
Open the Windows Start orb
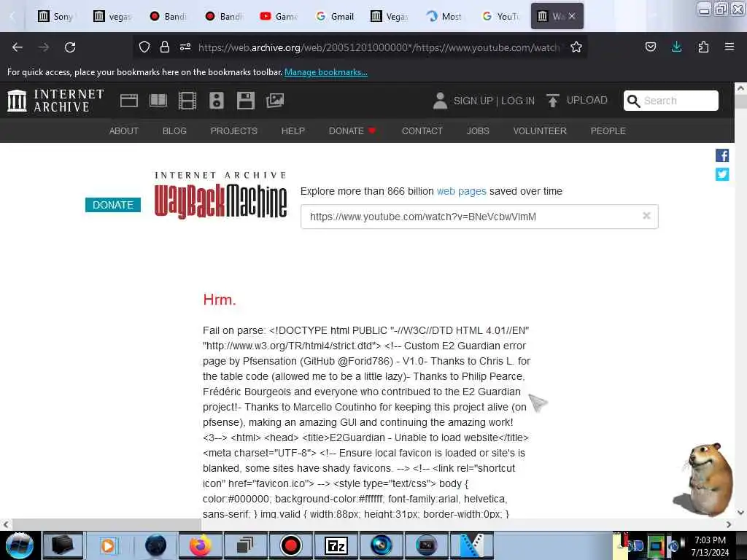pyautogui.click(x=19, y=545)
